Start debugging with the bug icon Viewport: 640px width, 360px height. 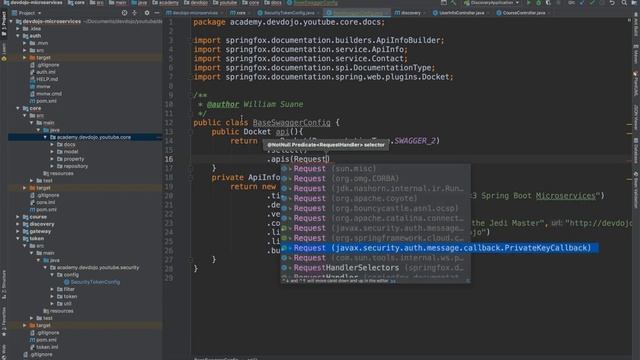538,3
